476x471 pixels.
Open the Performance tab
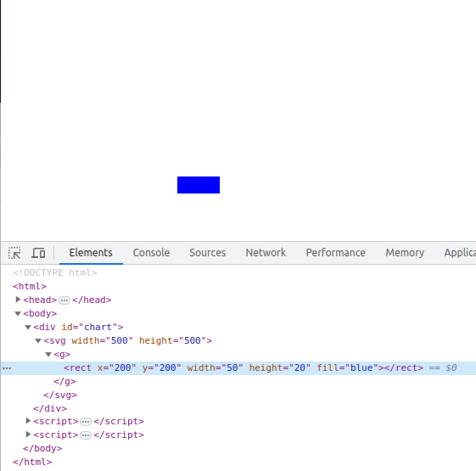point(335,253)
